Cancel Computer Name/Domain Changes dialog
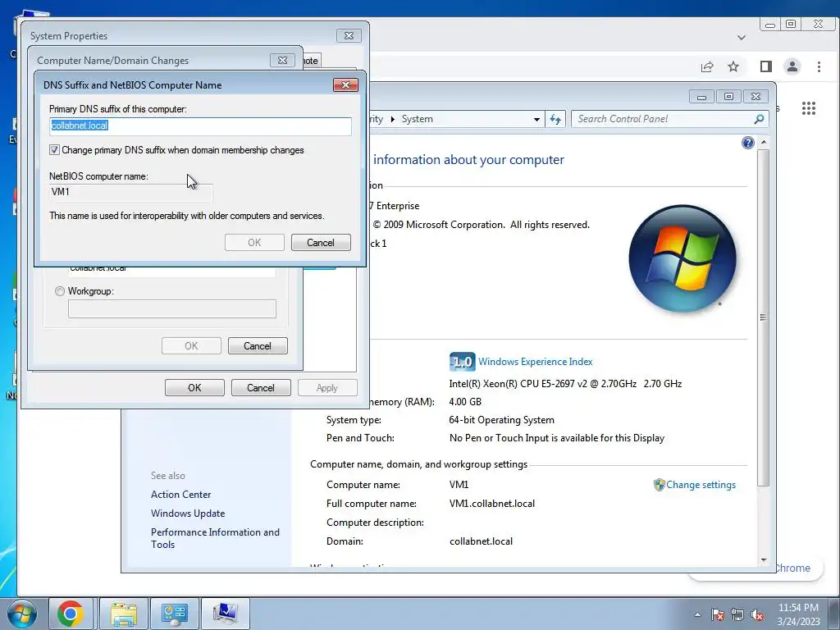 pos(258,346)
